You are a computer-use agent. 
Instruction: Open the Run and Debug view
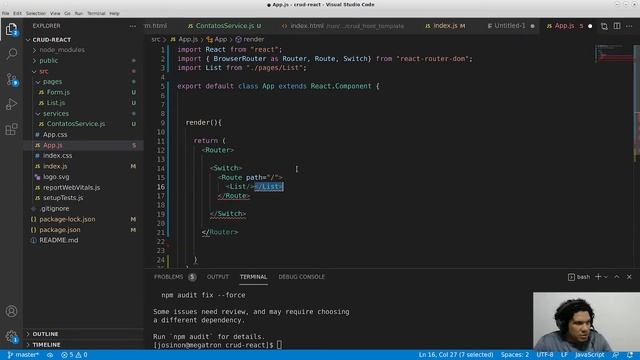pyautogui.click(x=11, y=104)
